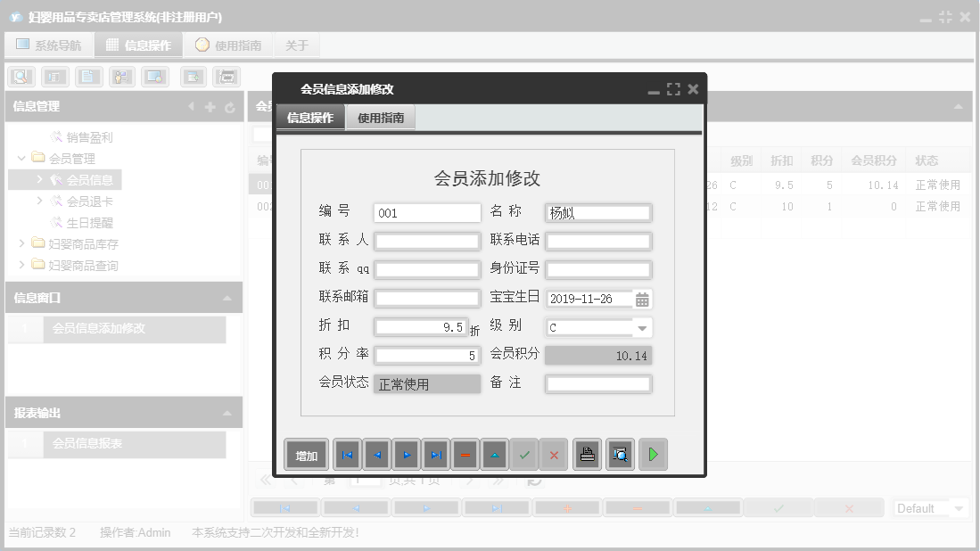The height and width of the screenshot is (551, 980).
Task: Jump to last member record
Action: coord(436,454)
